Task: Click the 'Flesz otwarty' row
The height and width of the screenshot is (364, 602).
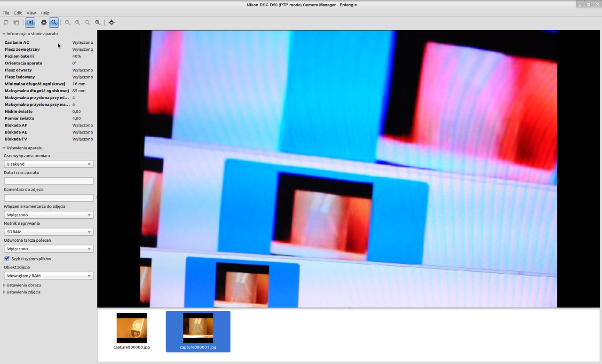Action: (x=48, y=70)
